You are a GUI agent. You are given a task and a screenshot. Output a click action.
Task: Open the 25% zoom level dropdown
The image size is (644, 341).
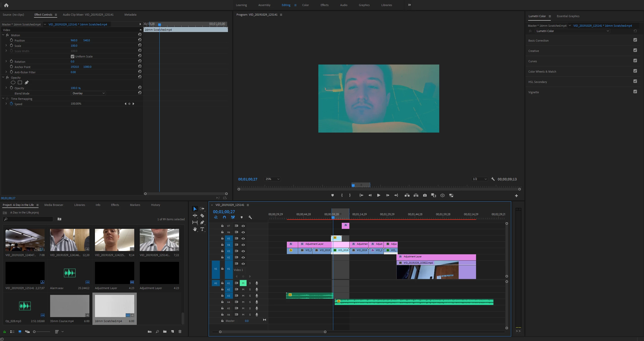click(x=272, y=179)
